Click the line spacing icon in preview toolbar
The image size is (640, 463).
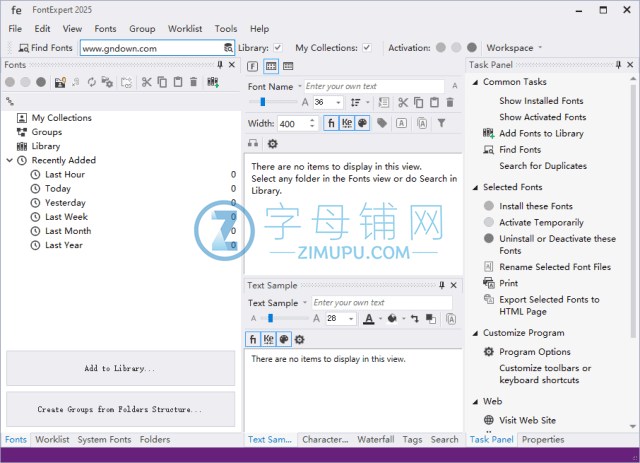(x=356, y=102)
